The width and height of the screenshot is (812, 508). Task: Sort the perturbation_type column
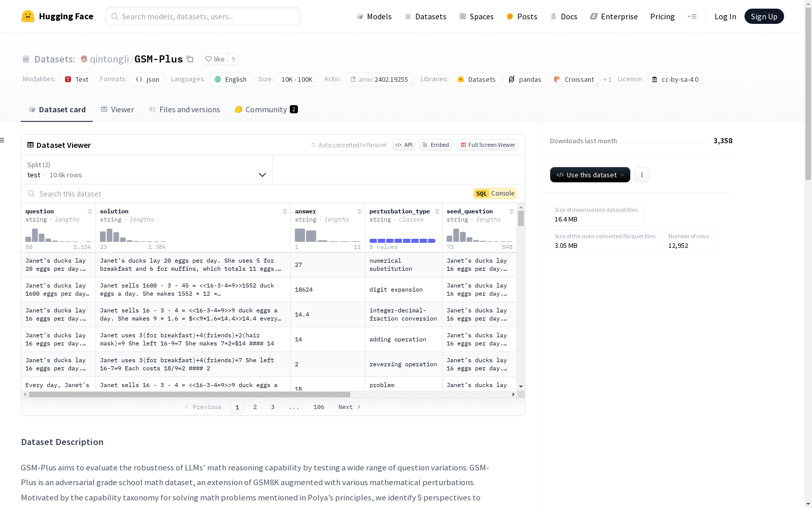coord(437,211)
